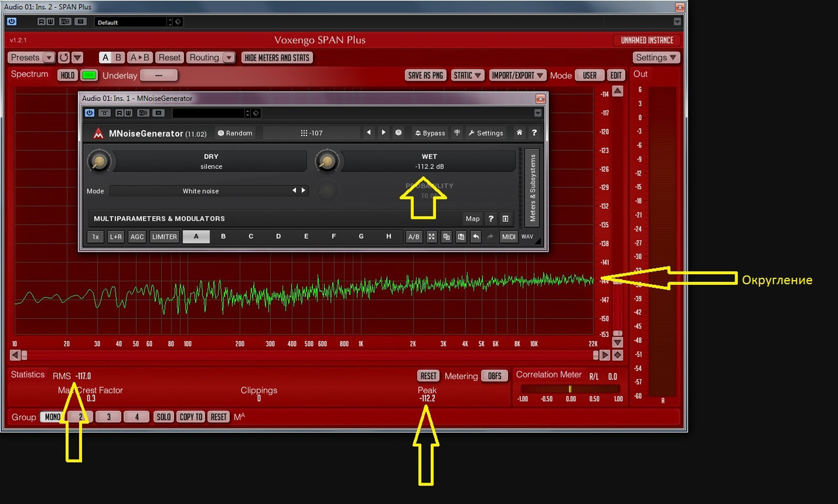
Task: Click the tuning-fork style icon beside Bypass
Action: (x=457, y=133)
